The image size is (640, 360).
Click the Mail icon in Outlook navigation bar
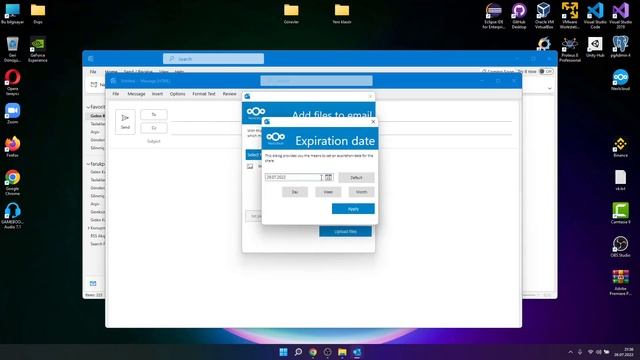[x=93, y=283]
